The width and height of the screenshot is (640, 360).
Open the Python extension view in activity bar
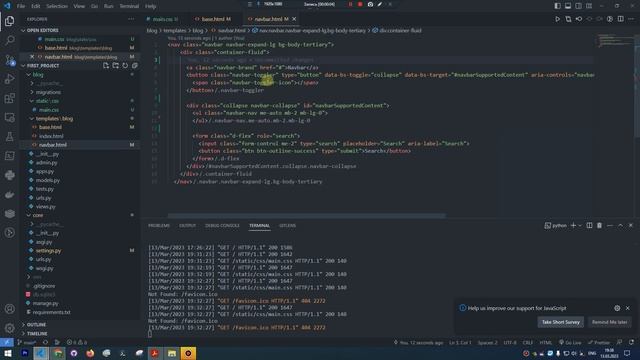tap(9, 175)
